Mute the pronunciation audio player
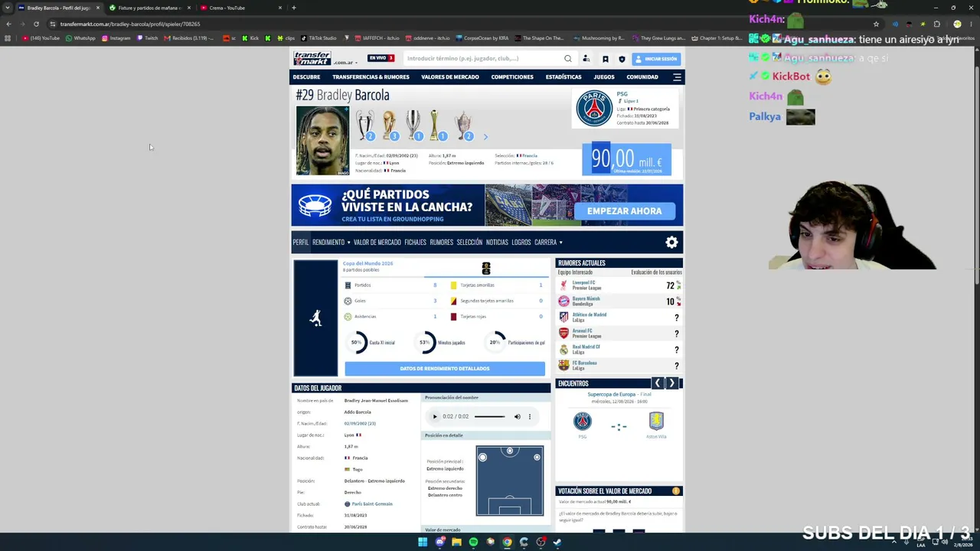The width and height of the screenshot is (980, 551). pyautogui.click(x=517, y=417)
